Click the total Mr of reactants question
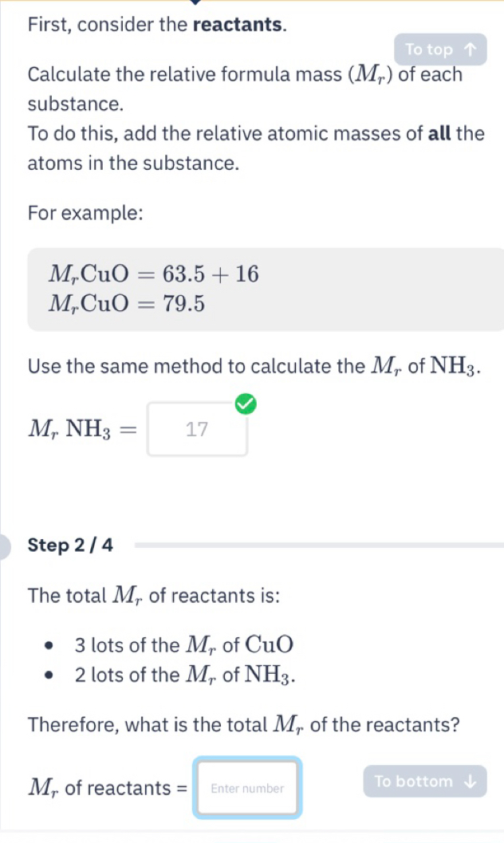 [x=244, y=725]
